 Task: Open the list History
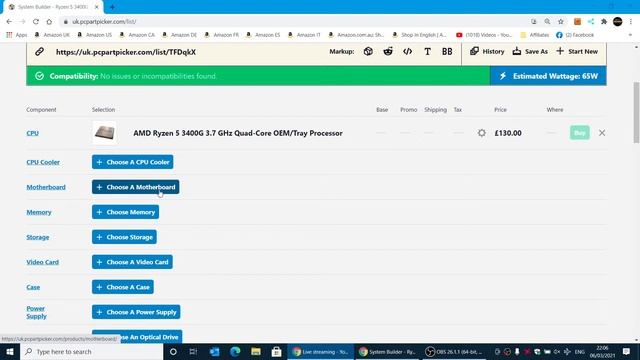487,51
